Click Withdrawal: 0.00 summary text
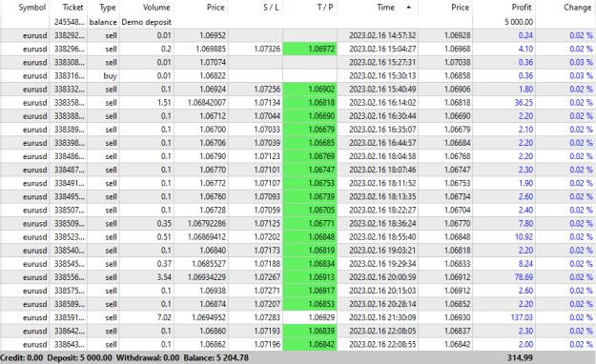596x364 pixels. [148, 358]
